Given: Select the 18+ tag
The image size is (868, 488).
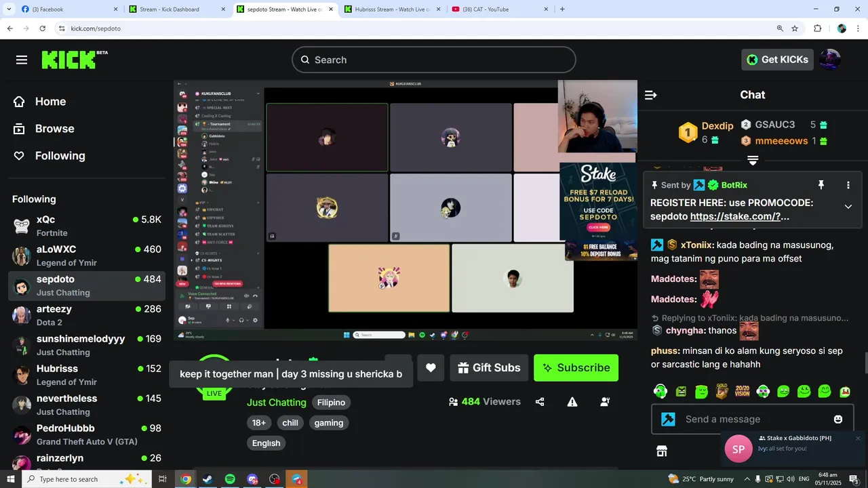Looking at the screenshot, I should point(259,423).
